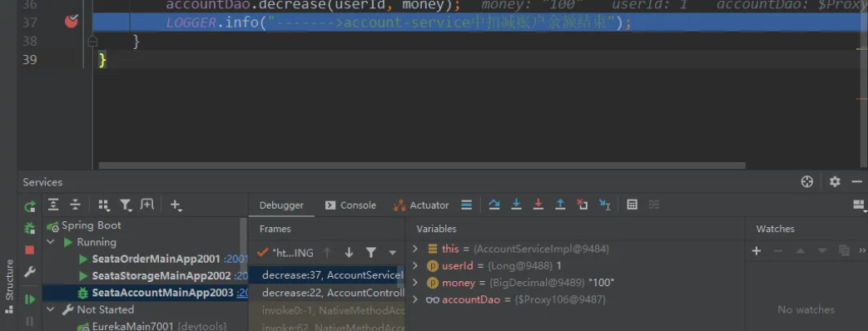Expand the 'this' variable node

(415, 249)
